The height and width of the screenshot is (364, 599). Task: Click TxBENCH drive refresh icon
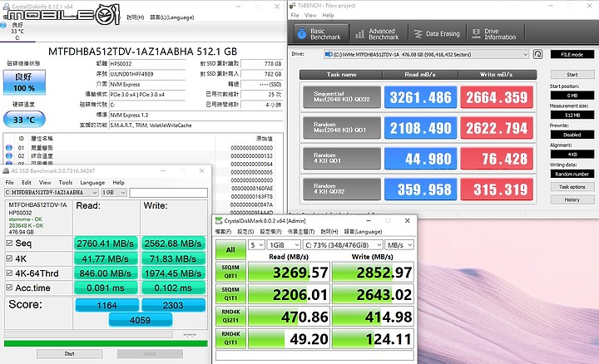pyautogui.click(x=538, y=54)
